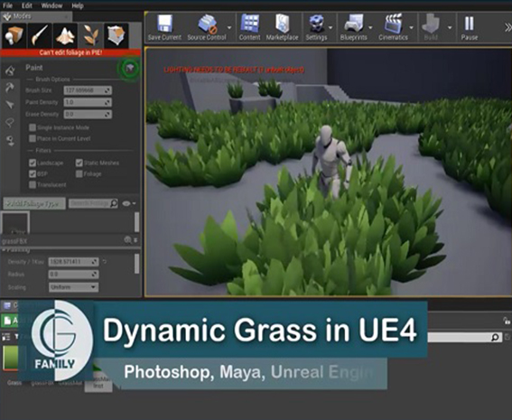Image resolution: width=512 pixels, height=420 pixels.
Task: Open the Build options dropdown arrow
Action: (450, 28)
